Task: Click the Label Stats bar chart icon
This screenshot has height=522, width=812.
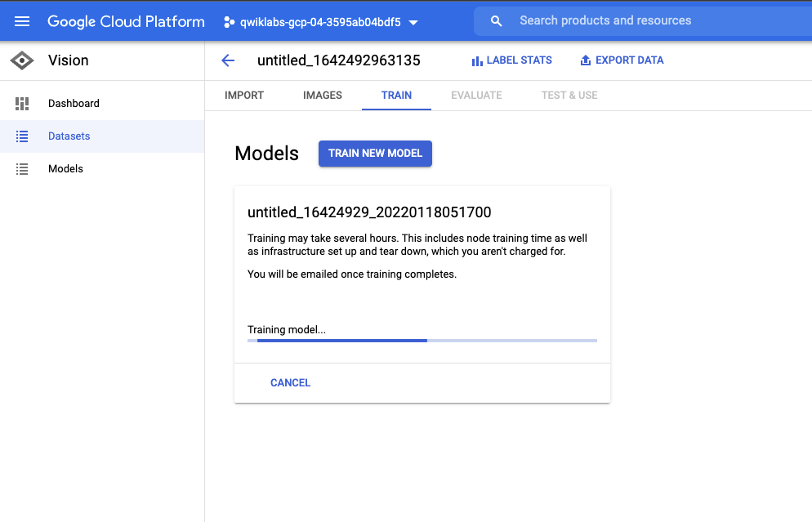Action: 477,61
